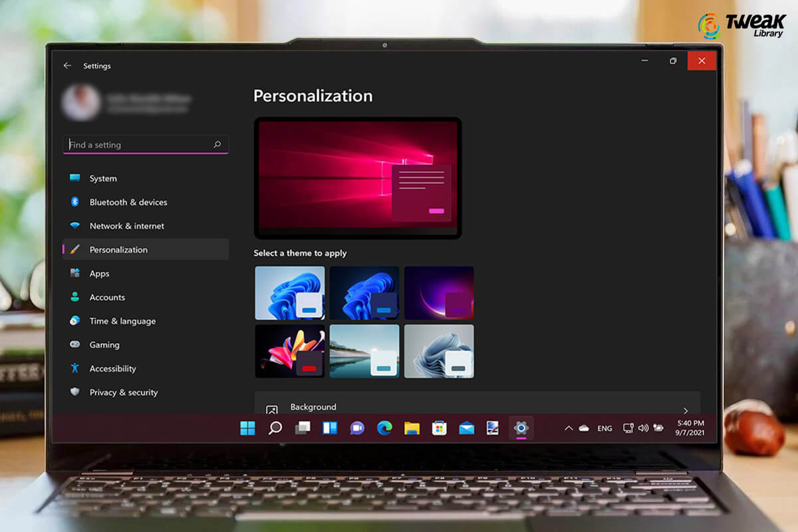Image resolution: width=798 pixels, height=532 pixels.
Task: Open the Privacy & security shield icon
Action: point(76,392)
